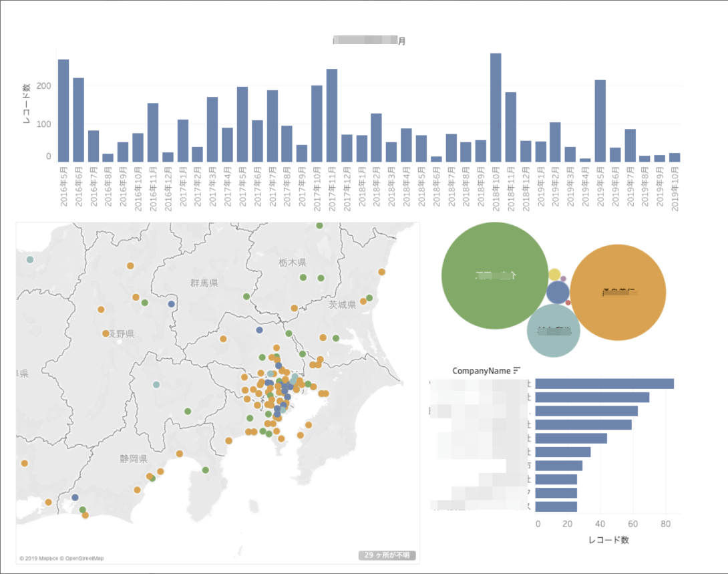Select the 2017年5月 bar
The image size is (728, 574).
(242, 124)
